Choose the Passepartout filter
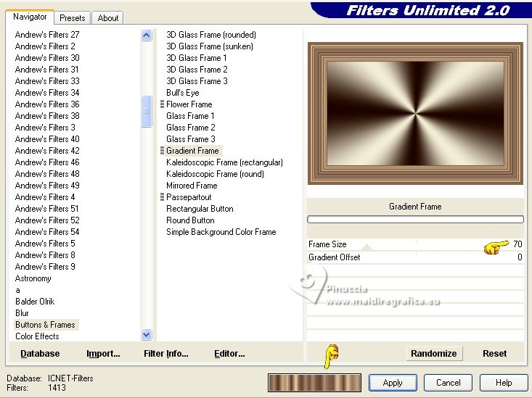This screenshot has height=398, width=532. click(x=189, y=197)
